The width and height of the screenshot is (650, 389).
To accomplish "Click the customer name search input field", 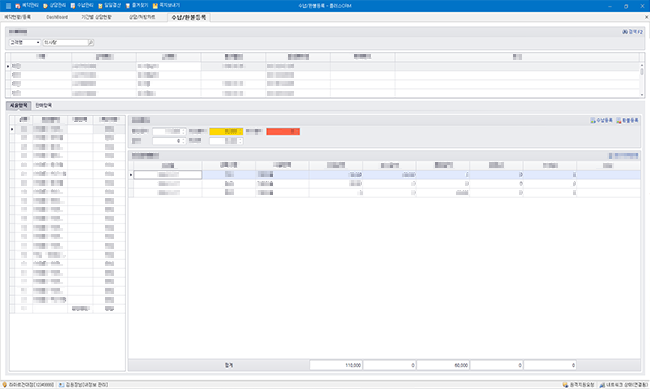I will 65,43.
